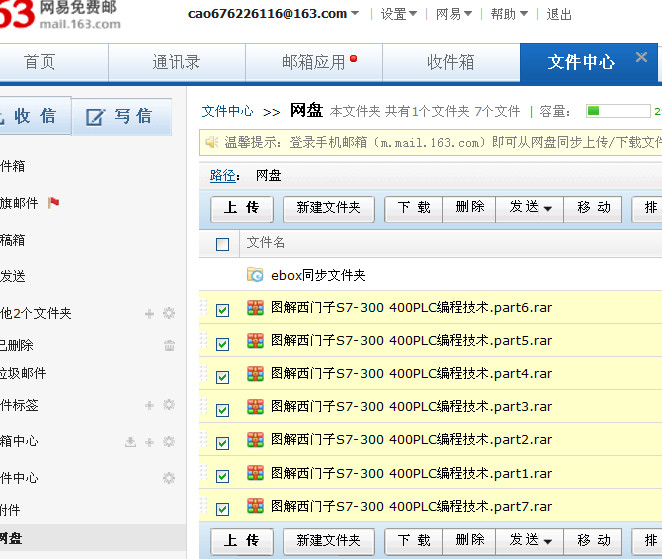This screenshot has width=662, height=559.
Task: Uncheck the checkbox for part1.rar
Action: click(x=222, y=476)
